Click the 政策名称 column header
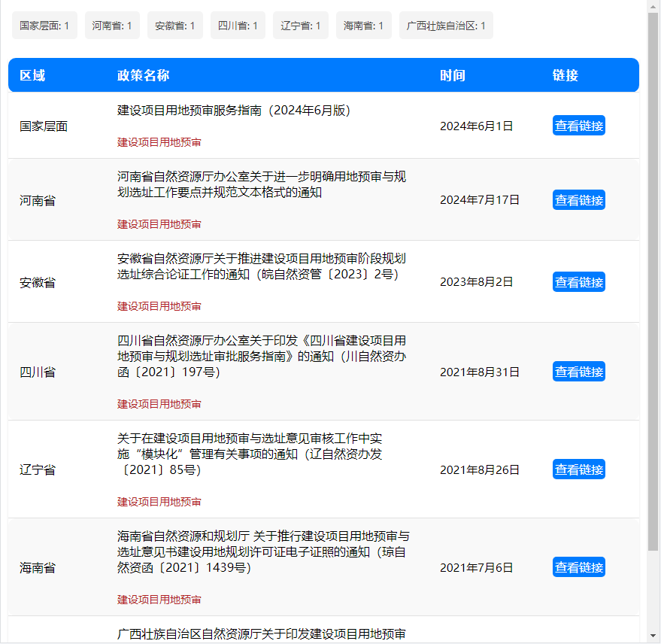The width and height of the screenshot is (661, 644). tap(144, 75)
